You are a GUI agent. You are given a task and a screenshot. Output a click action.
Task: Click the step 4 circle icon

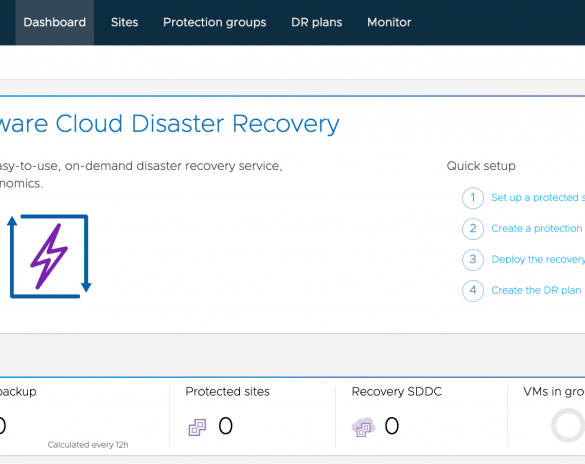coord(473,291)
